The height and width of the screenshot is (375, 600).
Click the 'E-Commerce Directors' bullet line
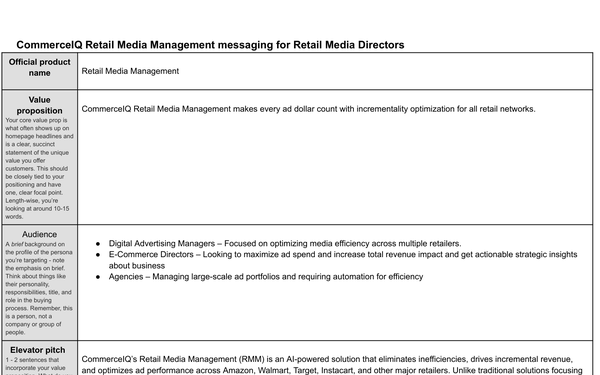pyautogui.click(x=343, y=254)
